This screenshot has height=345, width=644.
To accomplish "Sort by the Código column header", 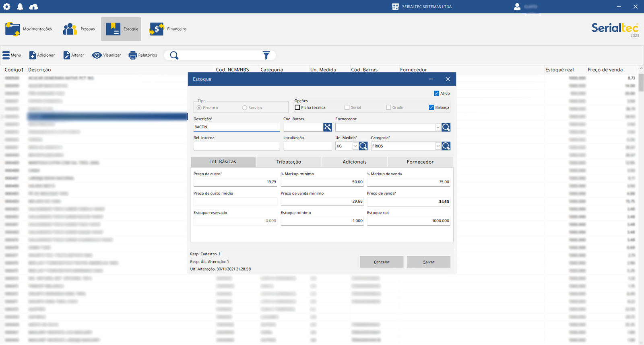I will coord(14,70).
